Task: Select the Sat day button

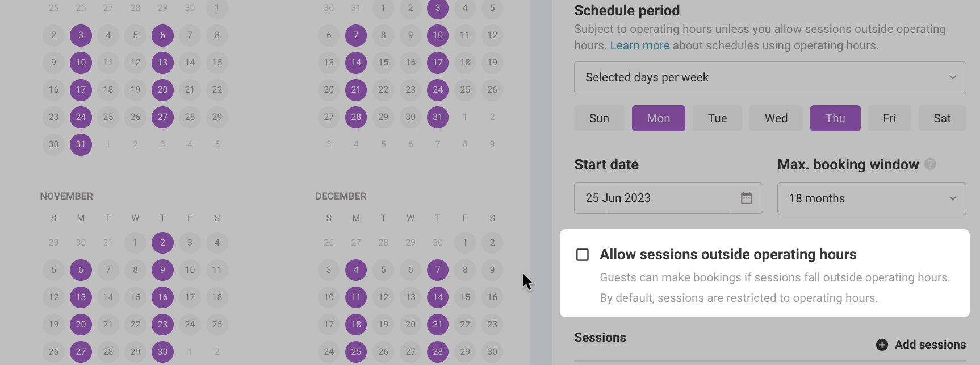Action: coord(943,118)
